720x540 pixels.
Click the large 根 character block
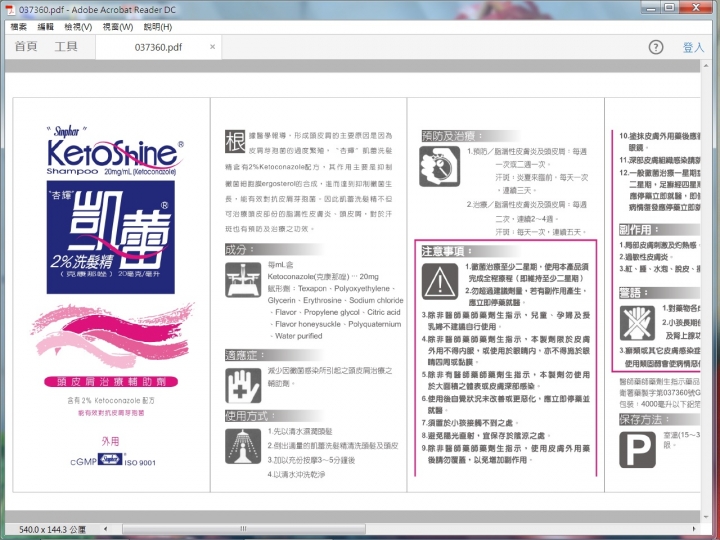(x=235, y=141)
